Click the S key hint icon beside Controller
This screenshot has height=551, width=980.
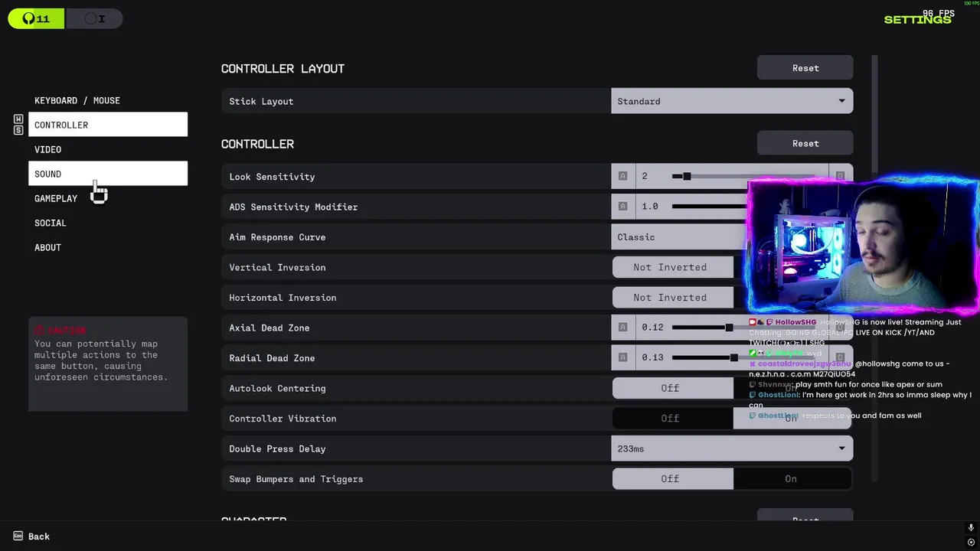point(18,130)
